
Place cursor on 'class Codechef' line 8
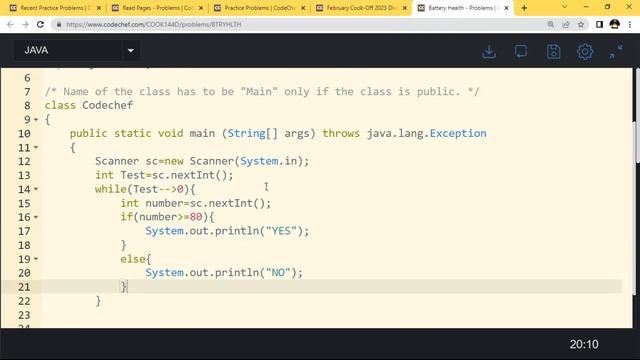coord(89,105)
